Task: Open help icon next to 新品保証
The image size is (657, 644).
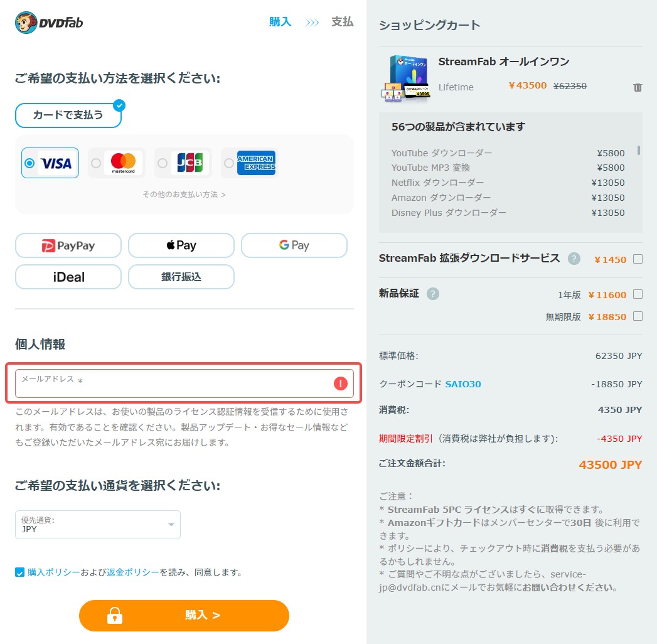Action: [x=432, y=294]
